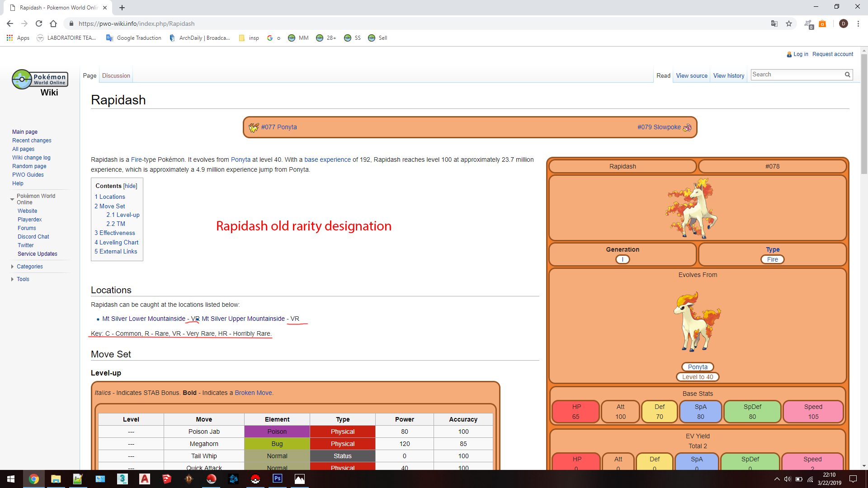Click the Ponyta sprite image

point(697,321)
